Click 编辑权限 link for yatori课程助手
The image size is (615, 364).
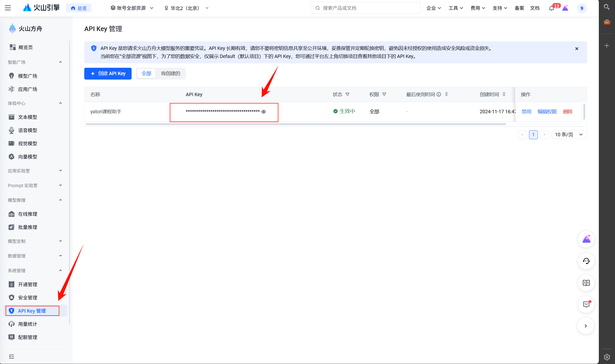click(547, 112)
